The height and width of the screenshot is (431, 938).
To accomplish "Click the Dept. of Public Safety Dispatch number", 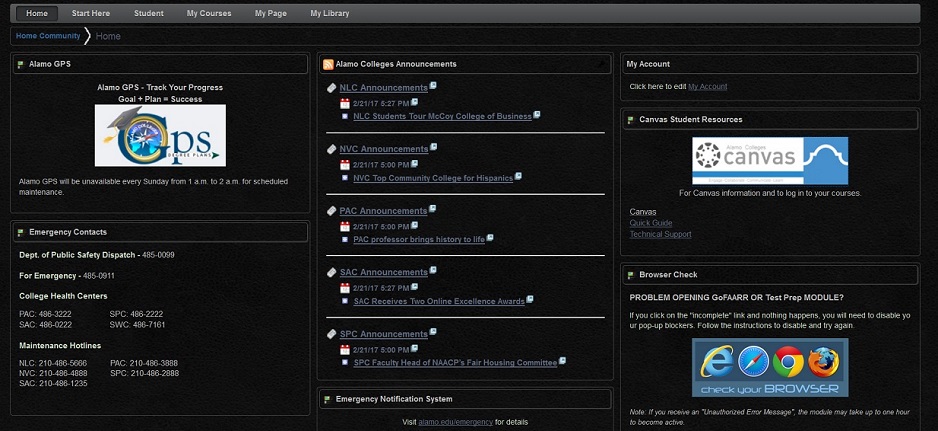I will (159, 255).
